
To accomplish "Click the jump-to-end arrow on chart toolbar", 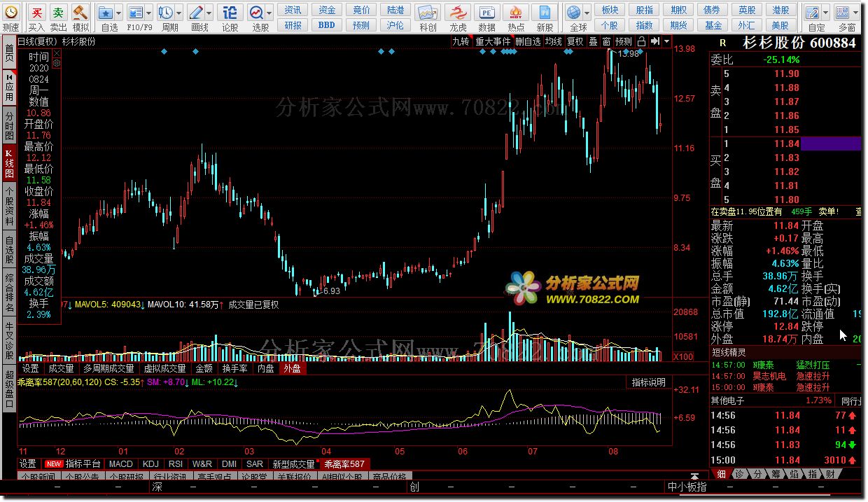I will click(x=654, y=41).
